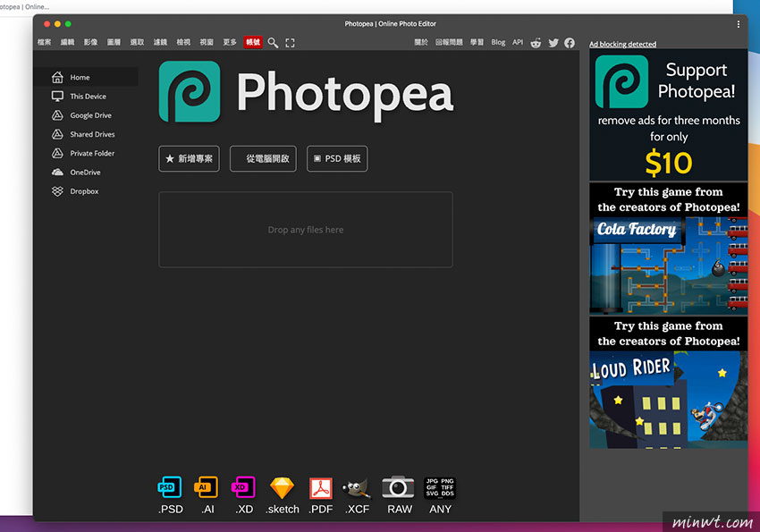Click the This Device monitor icon
The image size is (760, 532).
point(58,96)
